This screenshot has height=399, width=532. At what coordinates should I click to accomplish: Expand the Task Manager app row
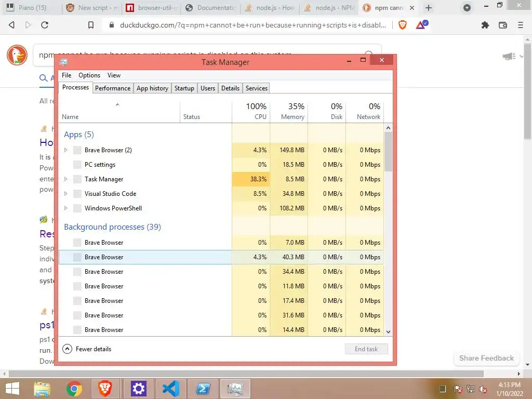66,179
